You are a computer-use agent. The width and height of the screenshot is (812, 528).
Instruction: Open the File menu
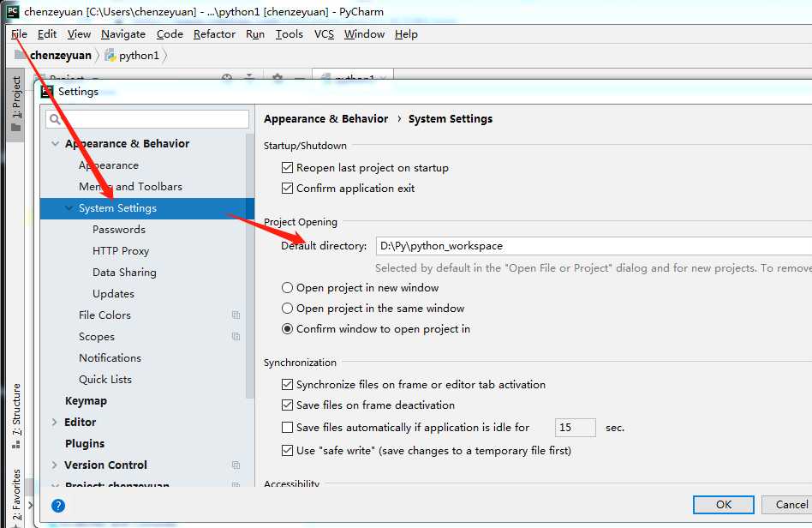pos(19,34)
